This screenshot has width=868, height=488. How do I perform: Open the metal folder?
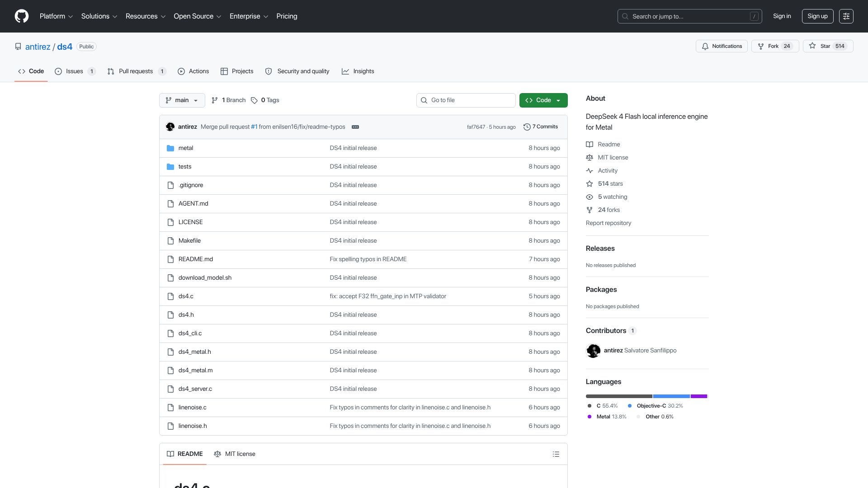186,148
